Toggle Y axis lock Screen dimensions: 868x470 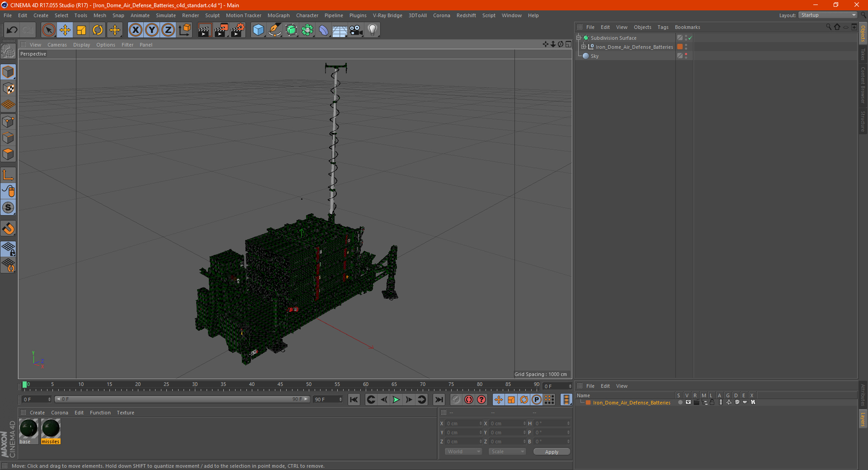pyautogui.click(x=152, y=30)
